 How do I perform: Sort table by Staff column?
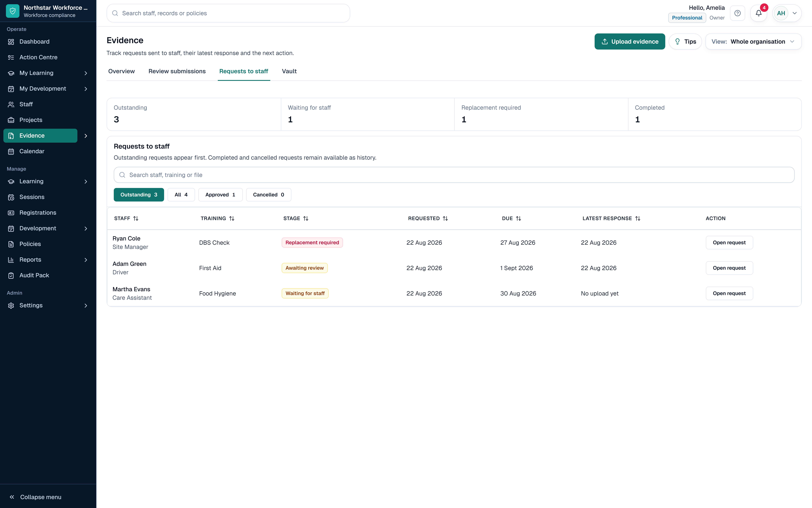[x=126, y=218]
